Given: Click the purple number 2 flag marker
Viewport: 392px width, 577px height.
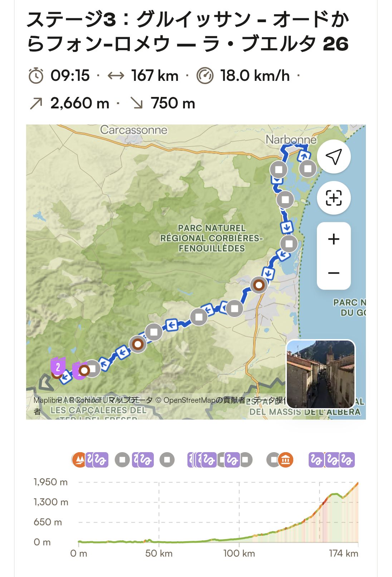Looking at the screenshot, I should click(x=58, y=366).
